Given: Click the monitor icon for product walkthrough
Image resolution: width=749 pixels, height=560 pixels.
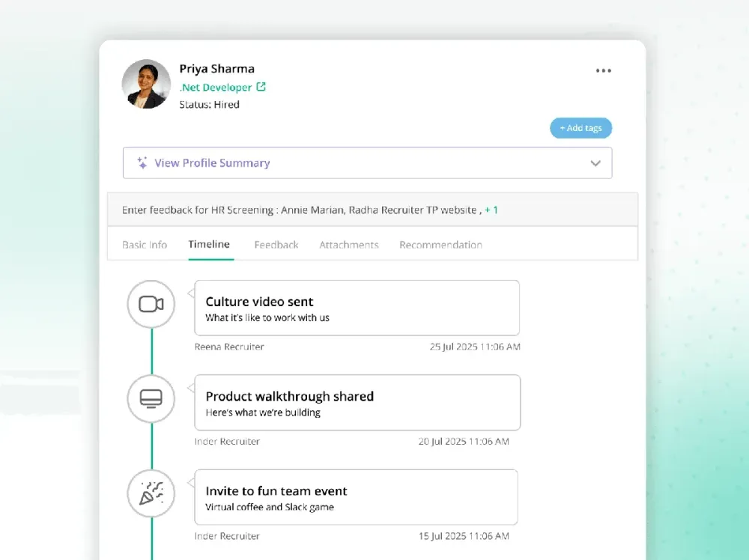Looking at the screenshot, I should 151,398.
